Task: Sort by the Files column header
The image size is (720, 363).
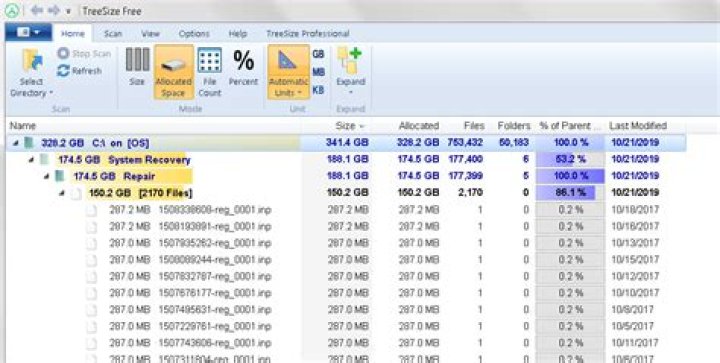Action: 474,126
